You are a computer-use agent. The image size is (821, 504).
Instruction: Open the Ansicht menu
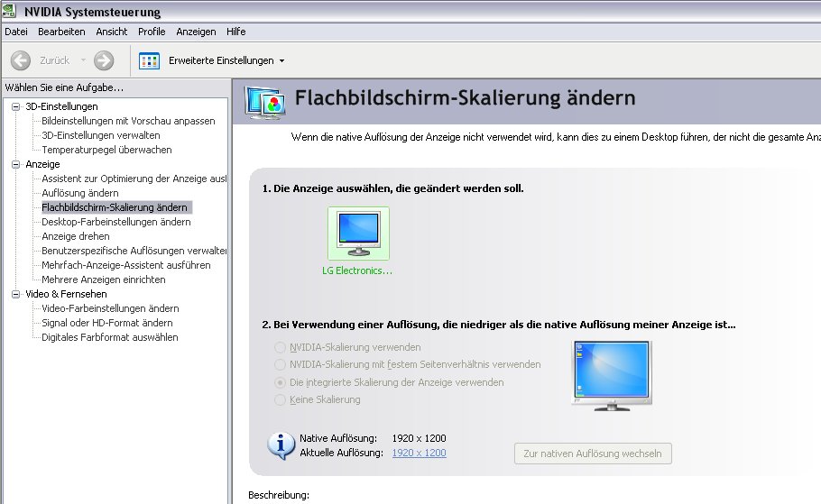coord(112,32)
